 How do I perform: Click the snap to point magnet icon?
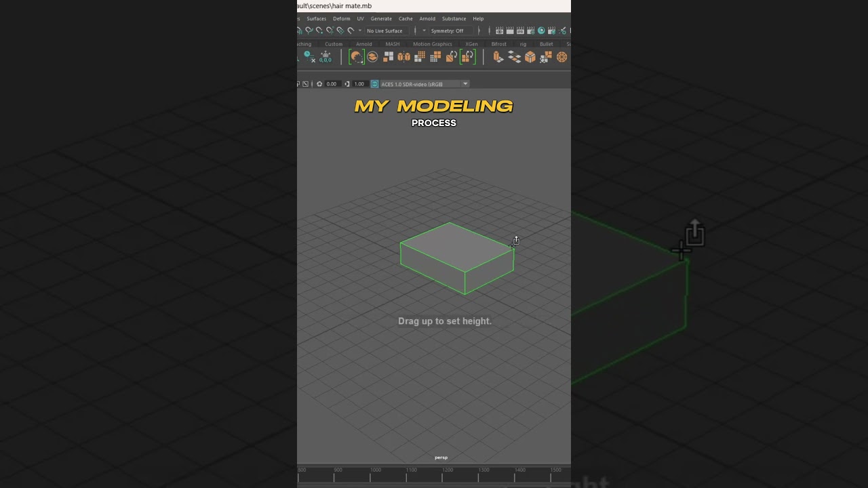[x=319, y=30]
